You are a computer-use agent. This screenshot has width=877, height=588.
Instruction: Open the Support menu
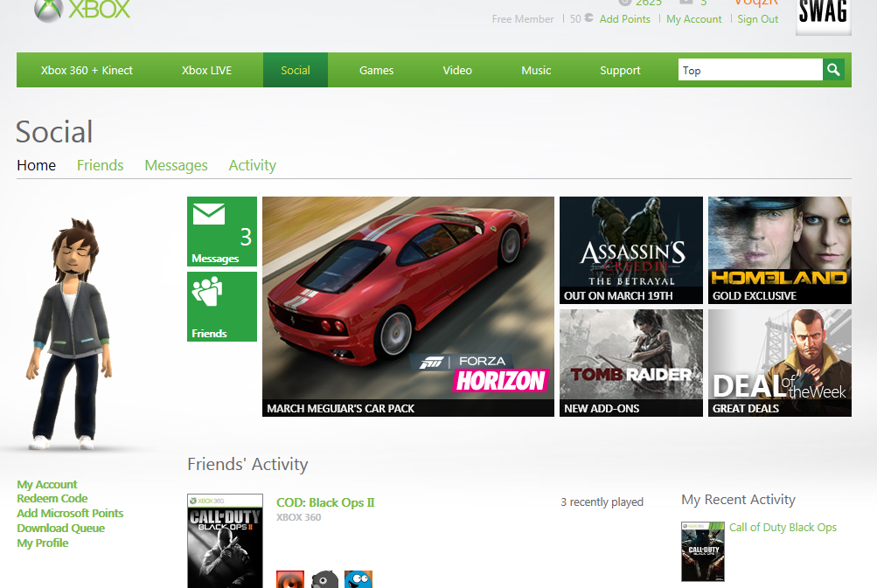click(620, 71)
